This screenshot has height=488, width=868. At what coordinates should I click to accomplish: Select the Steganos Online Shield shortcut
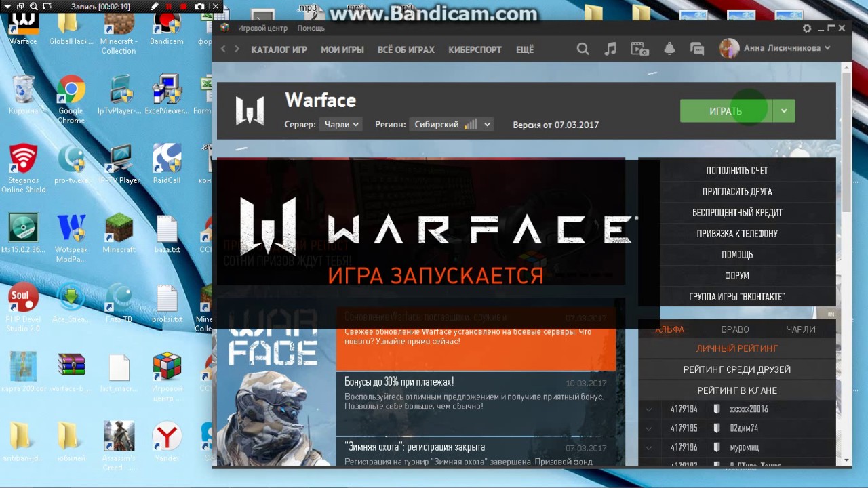pyautogui.click(x=23, y=168)
